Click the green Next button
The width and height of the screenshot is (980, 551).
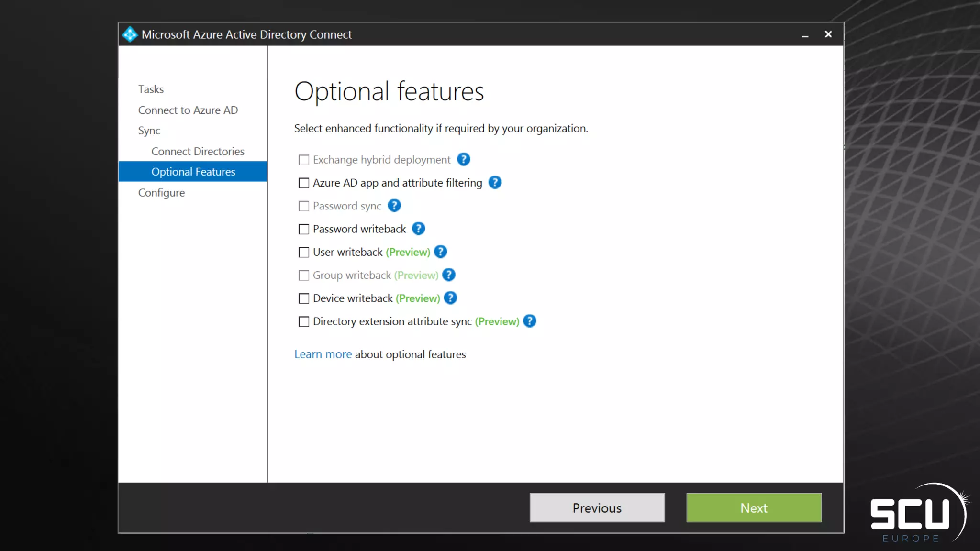[754, 507]
